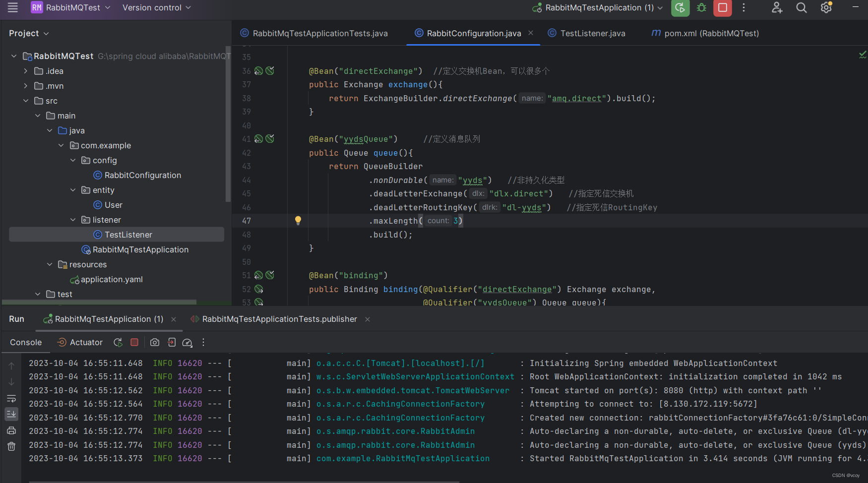The image size is (868, 483).
Task: Expand the .idea folder
Action: (x=26, y=71)
